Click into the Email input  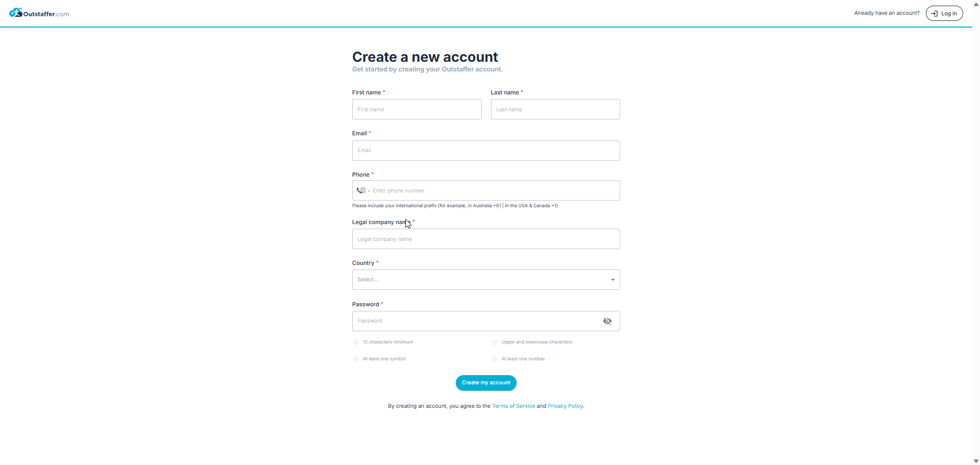click(x=486, y=151)
